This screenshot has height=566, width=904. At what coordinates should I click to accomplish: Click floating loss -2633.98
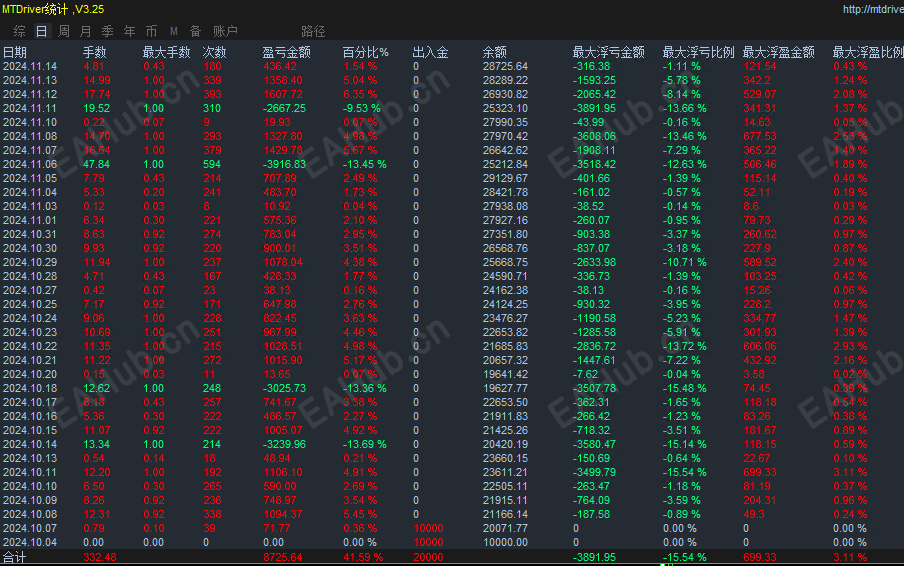594,262
